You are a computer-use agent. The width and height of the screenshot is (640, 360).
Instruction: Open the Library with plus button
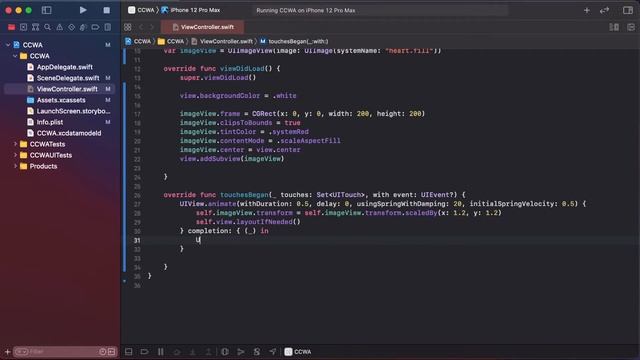[x=587, y=11]
